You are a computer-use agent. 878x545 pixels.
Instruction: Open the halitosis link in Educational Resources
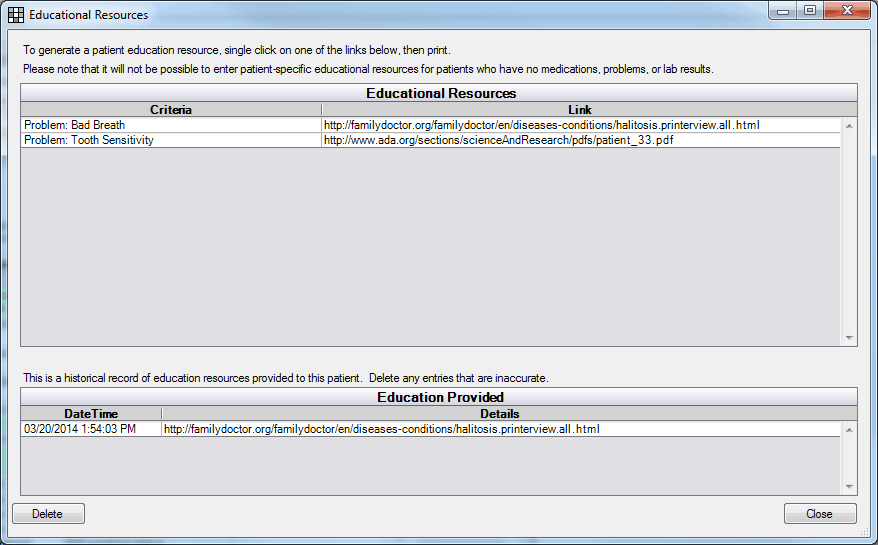(541, 125)
